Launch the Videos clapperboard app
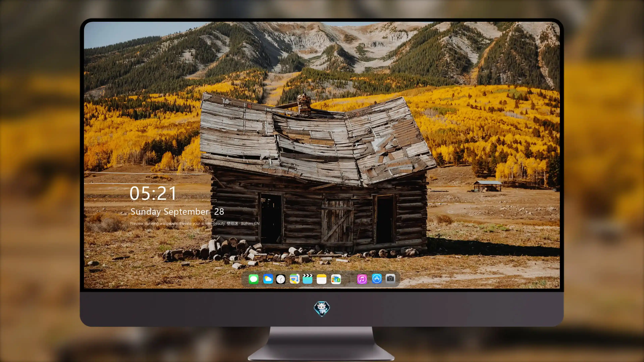 point(308,279)
